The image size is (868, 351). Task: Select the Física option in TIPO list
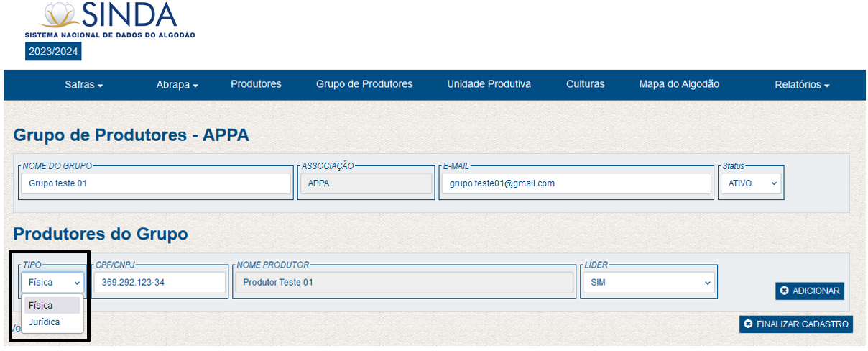(42, 305)
